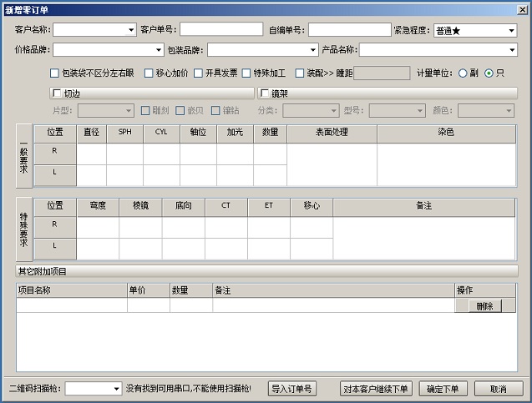The width and height of the screenshot is (532, 403).
Task: Click the R row 弯度 cell
Action: coord(98,228)
